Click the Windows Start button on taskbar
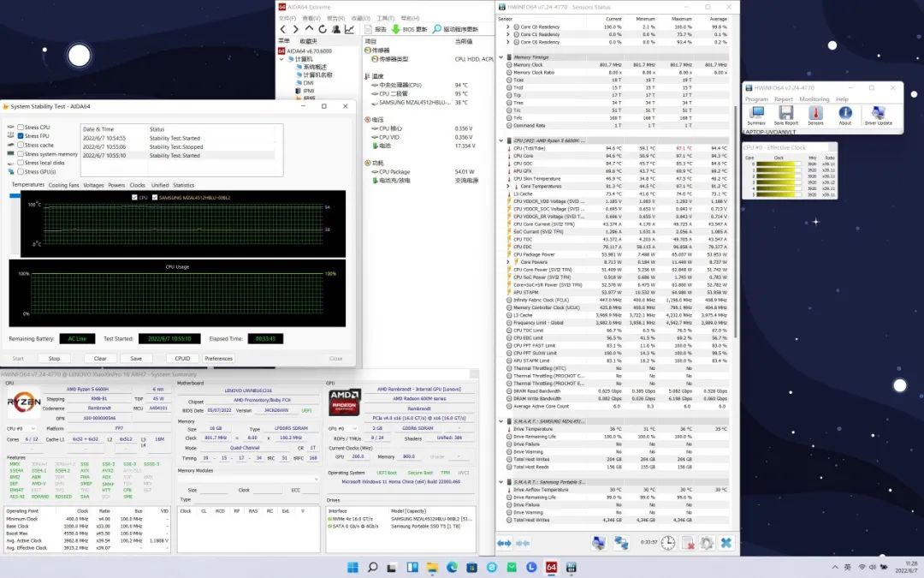The image size is (924, 578). 352,568
